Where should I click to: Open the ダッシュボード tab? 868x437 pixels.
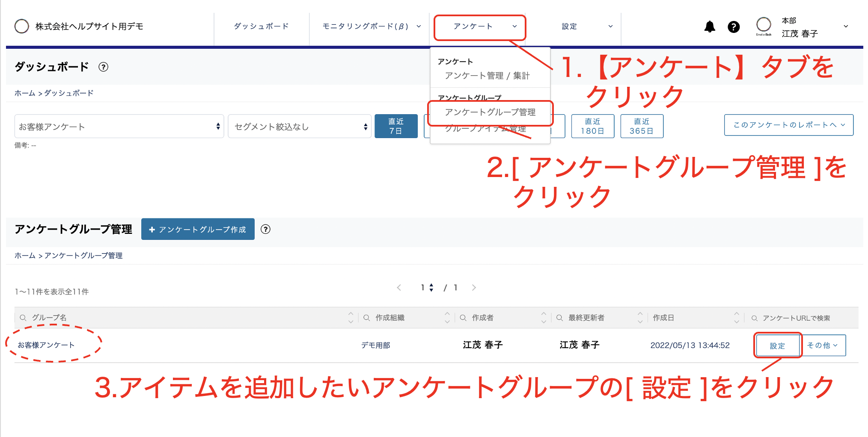[262, 27]
